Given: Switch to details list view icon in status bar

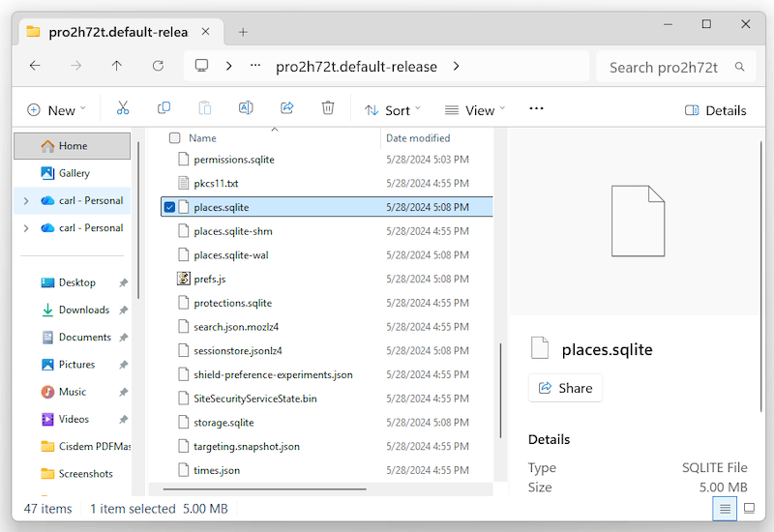Looking at the screenshot, I should point(725,509).
